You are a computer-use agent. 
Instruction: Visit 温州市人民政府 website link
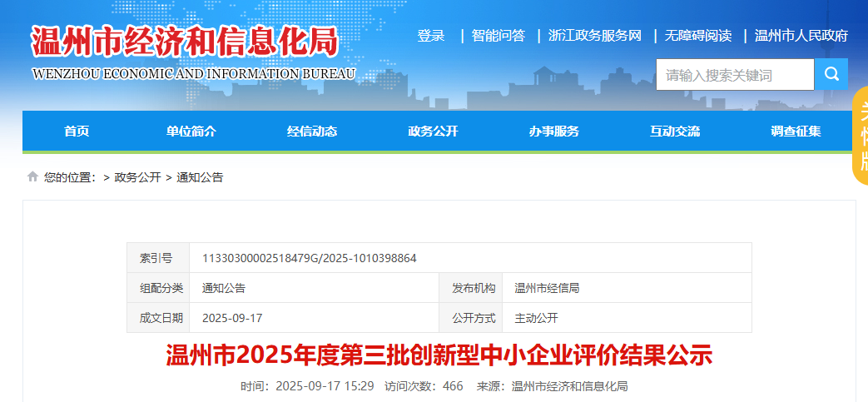pyautogui.click(x=801, y=36)
